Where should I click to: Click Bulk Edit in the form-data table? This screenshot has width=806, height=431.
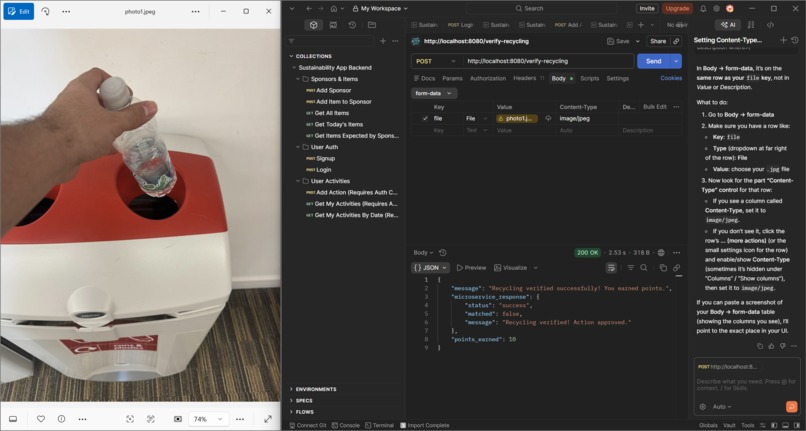click(654, 106)
